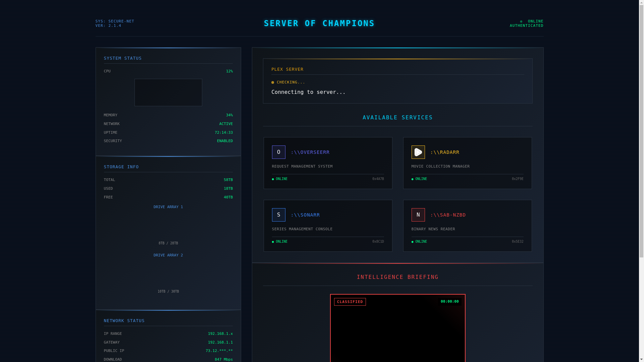This screenshot has height=362, width=644.
Task: Click 'VER: 2.1.4' header text
Action: coord(108,26)
